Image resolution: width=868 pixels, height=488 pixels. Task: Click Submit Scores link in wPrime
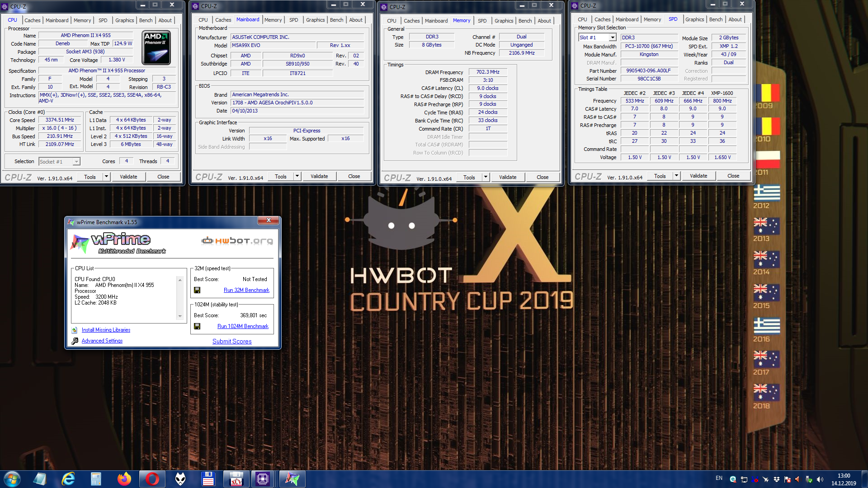232,341
